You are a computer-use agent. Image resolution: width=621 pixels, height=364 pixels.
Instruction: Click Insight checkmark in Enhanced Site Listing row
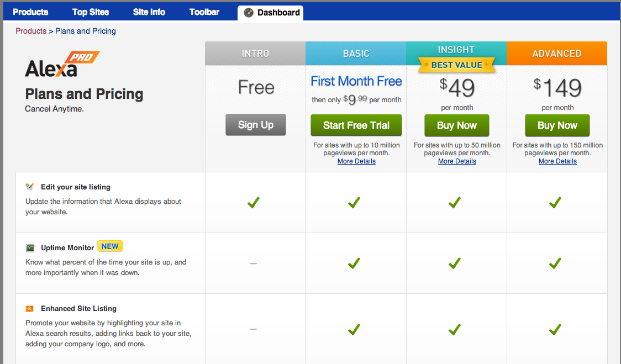point(455,329)
